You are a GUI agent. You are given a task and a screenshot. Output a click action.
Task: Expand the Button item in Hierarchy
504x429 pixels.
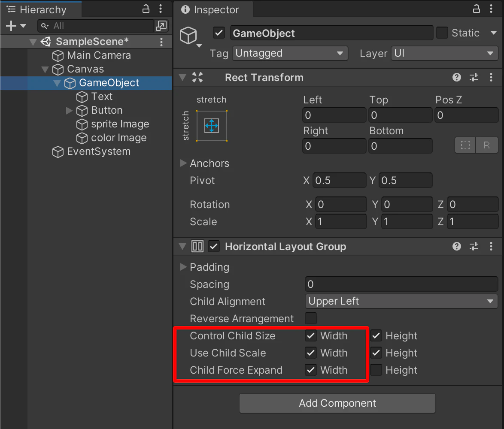tap(69, 110)
